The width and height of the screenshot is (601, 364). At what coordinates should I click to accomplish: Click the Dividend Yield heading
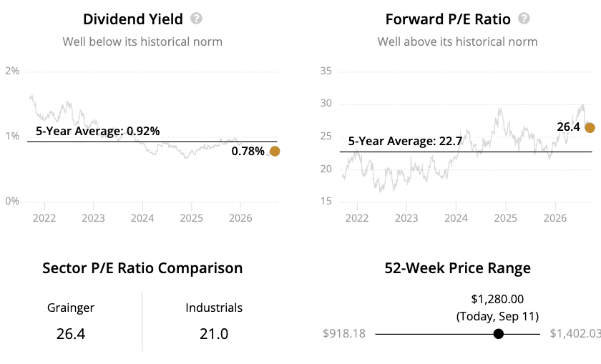click(x=133, y=19)
